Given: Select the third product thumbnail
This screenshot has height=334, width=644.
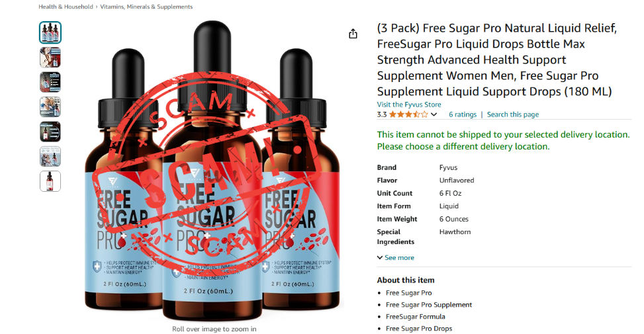Looking at the screenshot, I should [50, 82].
